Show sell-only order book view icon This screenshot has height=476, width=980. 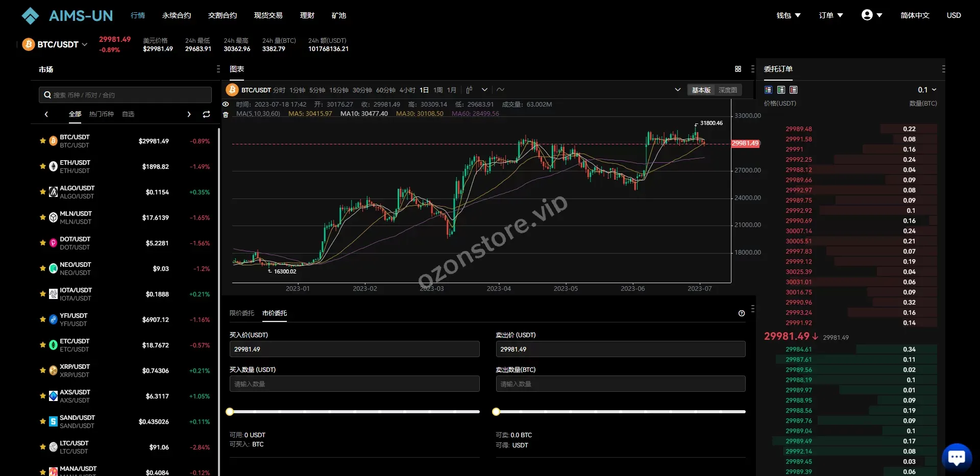793,90
